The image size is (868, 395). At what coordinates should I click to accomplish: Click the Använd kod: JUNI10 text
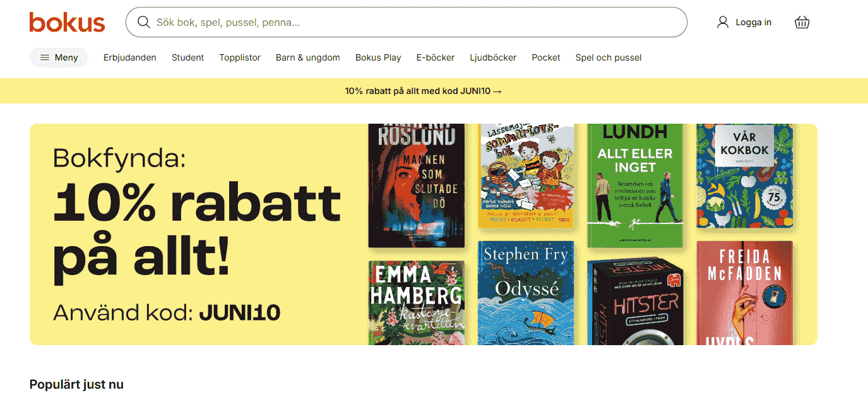[167, 312]
